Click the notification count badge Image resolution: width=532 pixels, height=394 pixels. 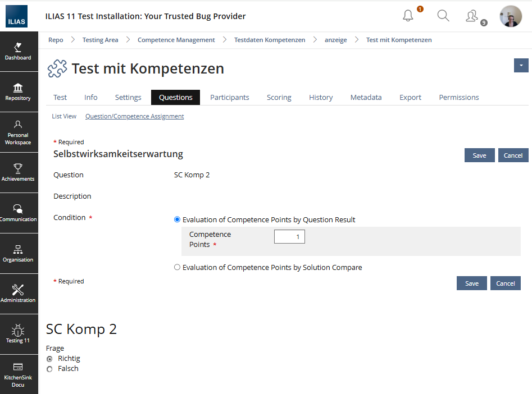[420, 9]
